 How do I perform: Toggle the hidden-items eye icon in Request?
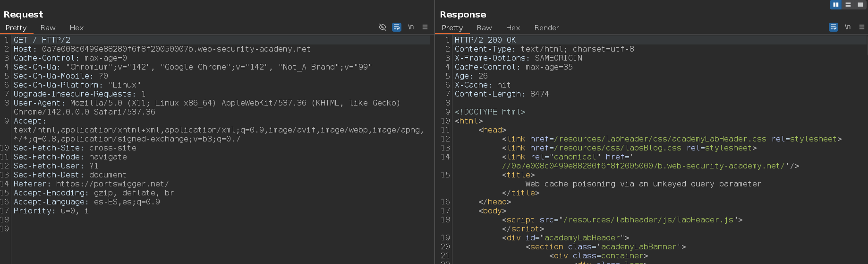tap(383, 27)
